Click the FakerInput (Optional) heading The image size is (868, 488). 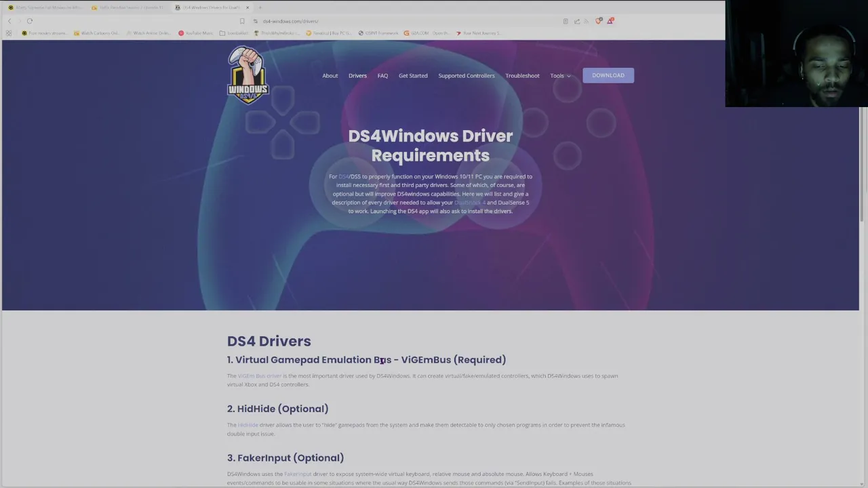click(x=285, y=457)
